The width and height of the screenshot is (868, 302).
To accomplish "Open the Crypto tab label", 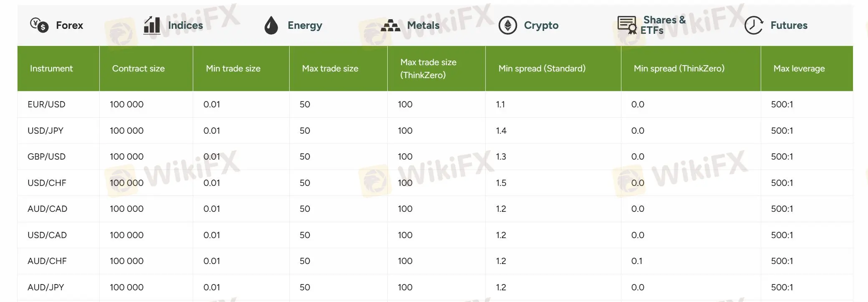I will pyautogui.click(x=541, y=26).
